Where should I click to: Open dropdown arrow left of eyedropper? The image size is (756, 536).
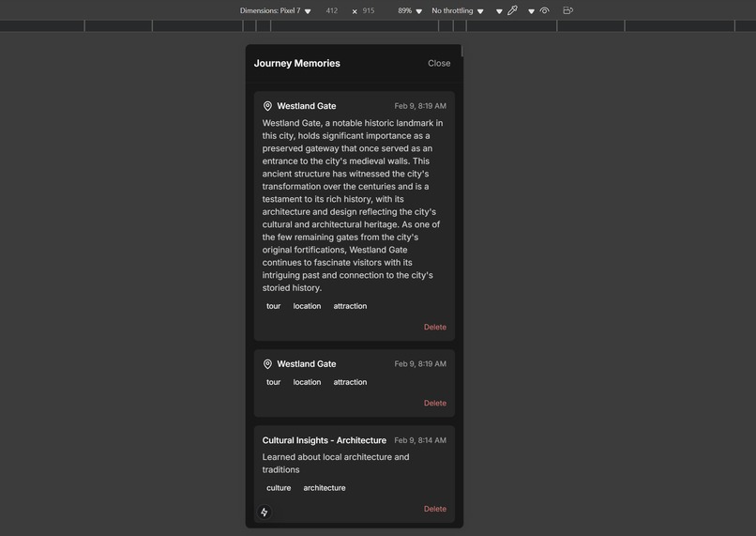tap(499, 11)
